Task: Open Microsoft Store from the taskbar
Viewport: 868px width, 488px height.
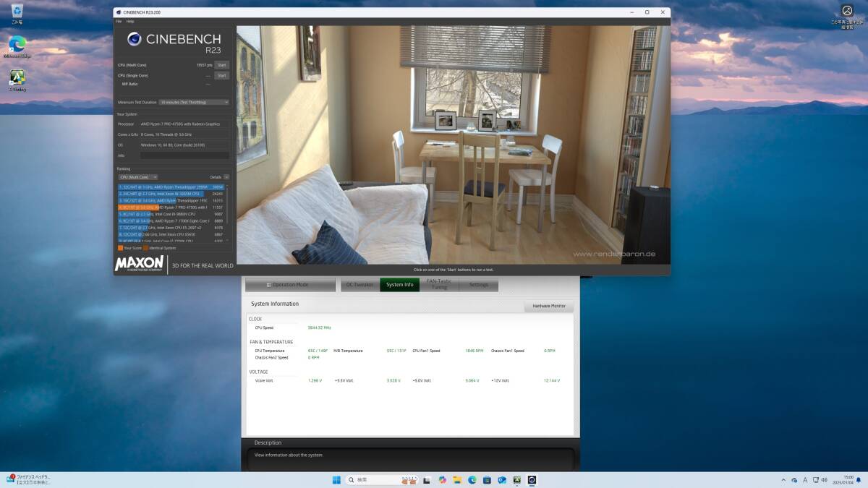Action: (x=487, y=479)
